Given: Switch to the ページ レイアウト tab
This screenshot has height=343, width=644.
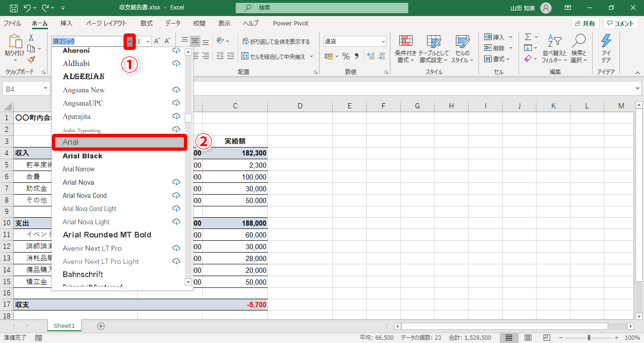Looking at the screenshot, I should point(106,24).
